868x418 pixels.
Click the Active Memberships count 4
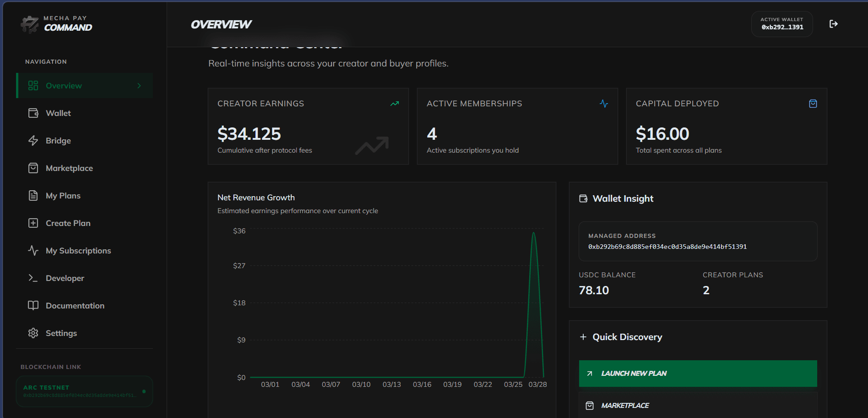click(x=432, y=134)
